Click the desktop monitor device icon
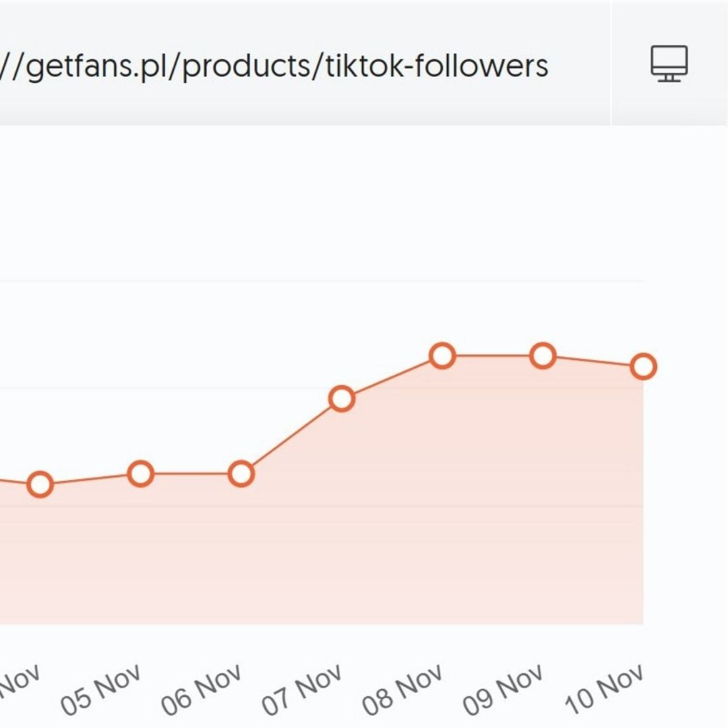This screenshot has width=728, height=728. (669, 64)
